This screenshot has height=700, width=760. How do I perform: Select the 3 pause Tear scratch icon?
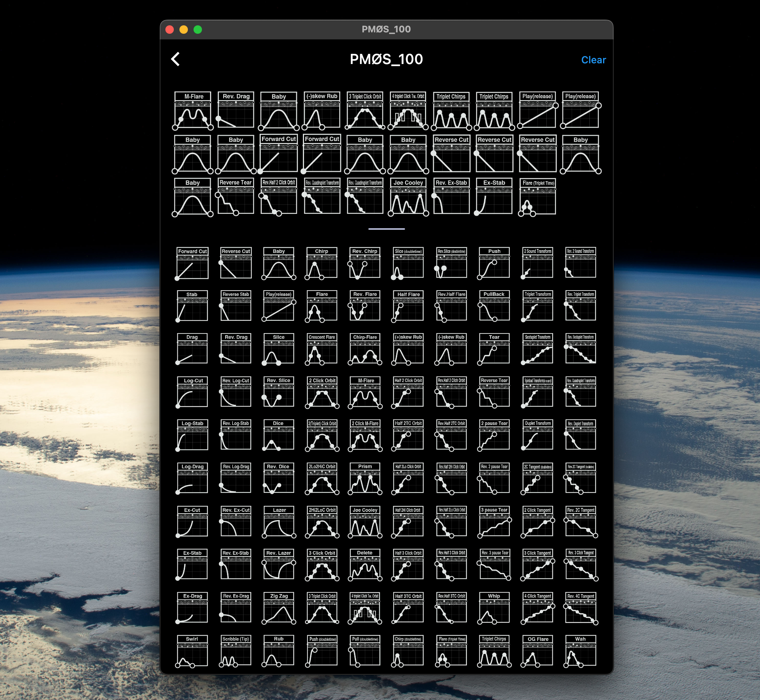pyautogui.click(x=494, y=522)
